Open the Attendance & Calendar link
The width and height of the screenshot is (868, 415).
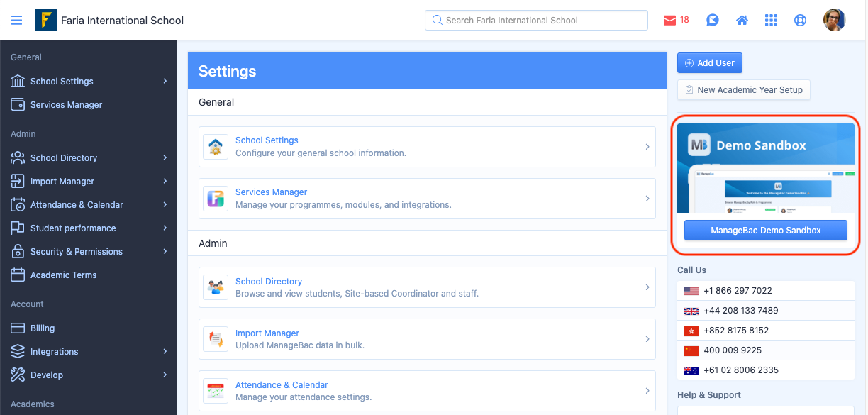tap(282, 385)
